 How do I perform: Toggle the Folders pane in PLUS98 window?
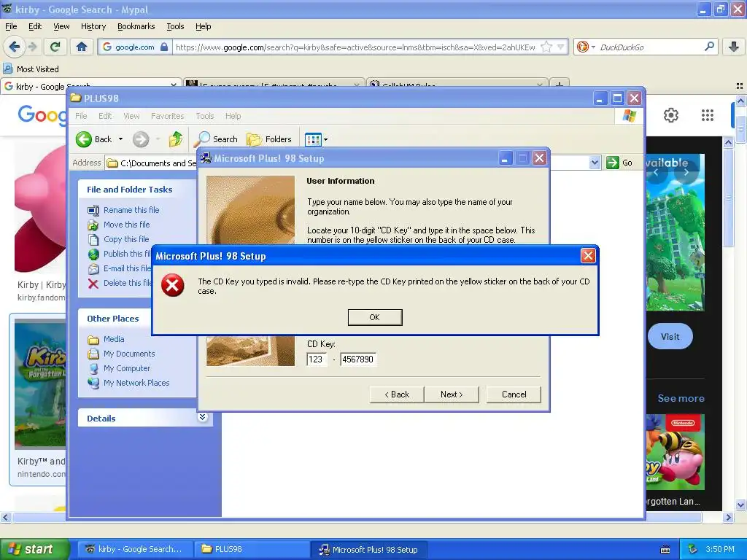point(269,139)
